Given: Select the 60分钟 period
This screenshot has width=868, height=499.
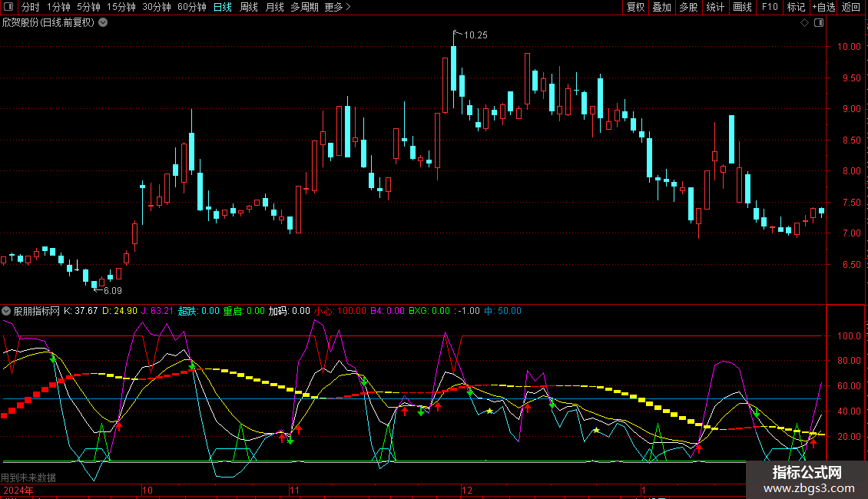Looking at the screenshot, I should click(x=192, y=7).
